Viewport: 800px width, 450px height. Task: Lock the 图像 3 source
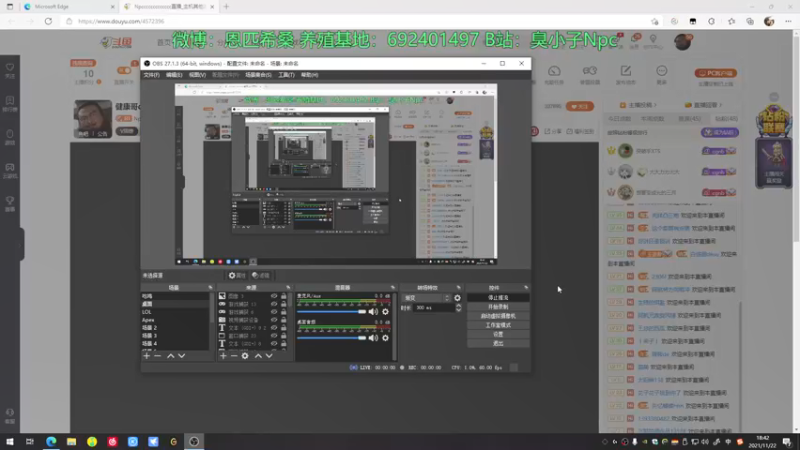click(284, 296)
